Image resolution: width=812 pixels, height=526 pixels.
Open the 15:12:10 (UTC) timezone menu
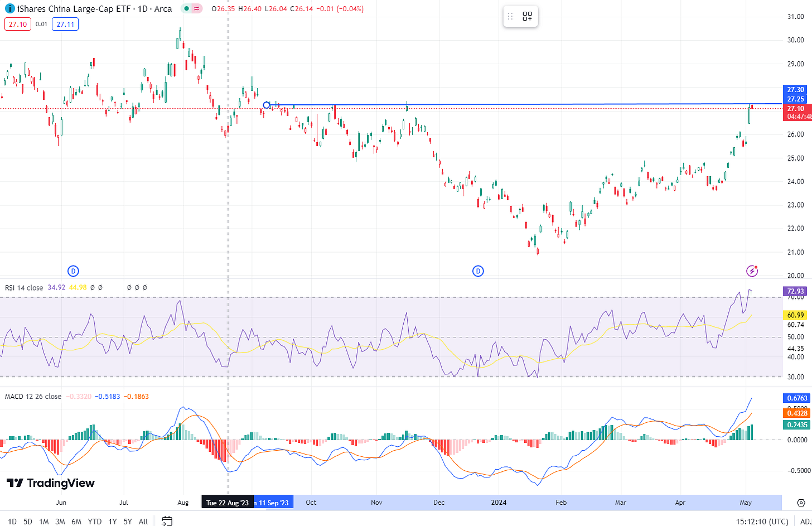pyautogui.click(x=762, y=522)
